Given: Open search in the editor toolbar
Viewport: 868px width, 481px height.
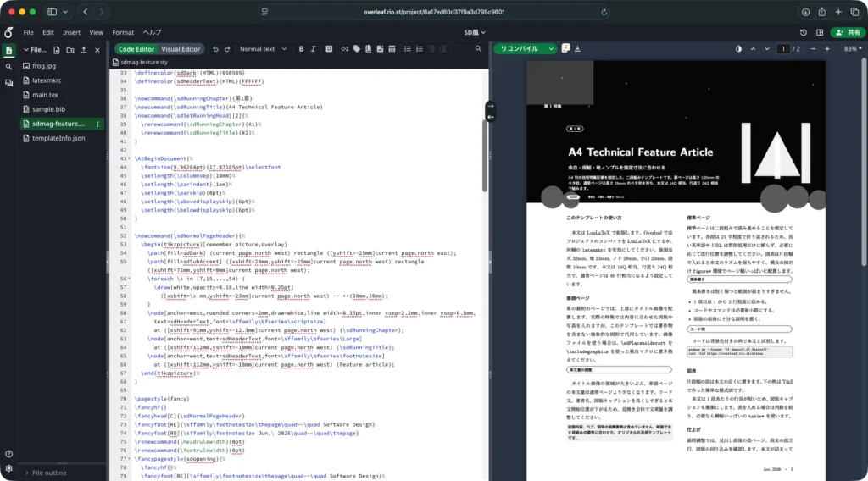Looking at the screenshot, I should pos(478,49).
